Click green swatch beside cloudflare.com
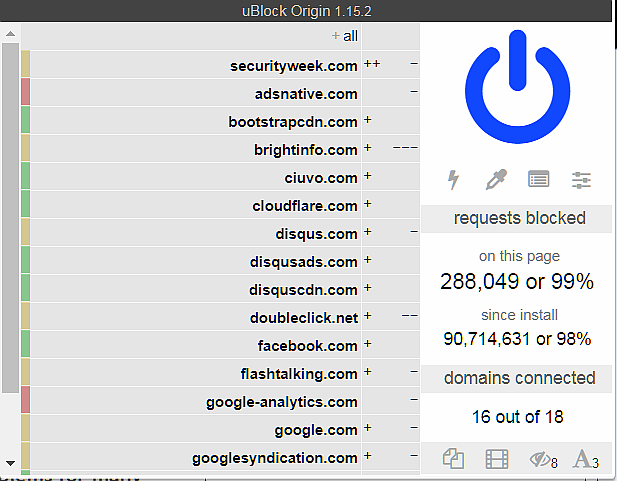Image resolution: width=617 pixels, height=481 pixels. tap(26, 204)
